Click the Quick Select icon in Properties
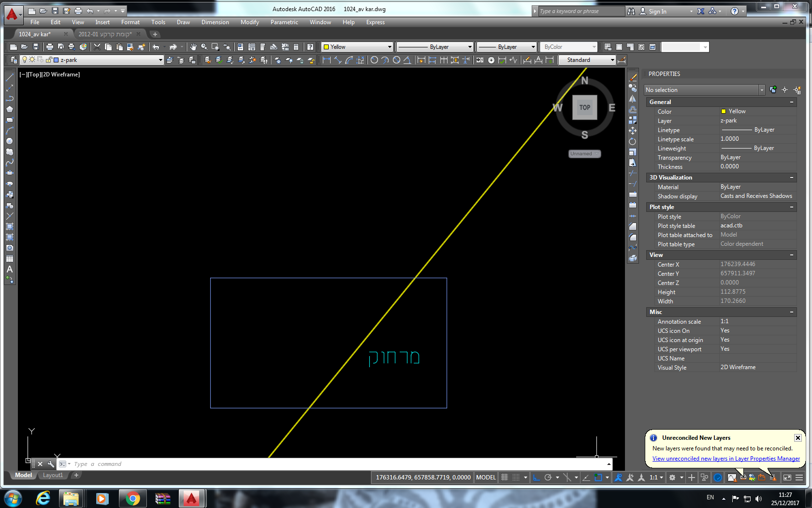The height and width of the screenshot is (508, 812). pos(797,90)
